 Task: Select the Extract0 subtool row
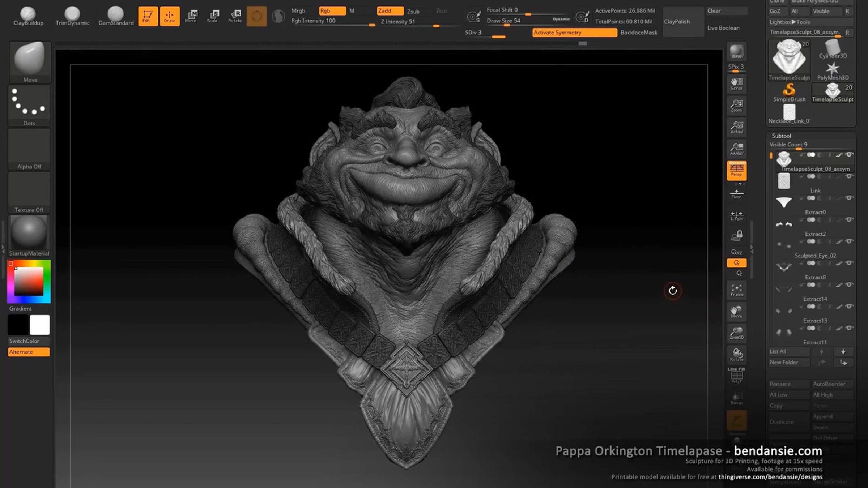pyautogui.click(x=814, y=205)
